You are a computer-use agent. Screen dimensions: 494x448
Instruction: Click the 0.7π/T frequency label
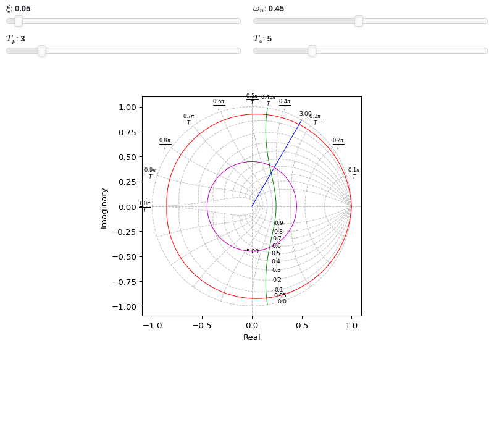click(189, 119)
